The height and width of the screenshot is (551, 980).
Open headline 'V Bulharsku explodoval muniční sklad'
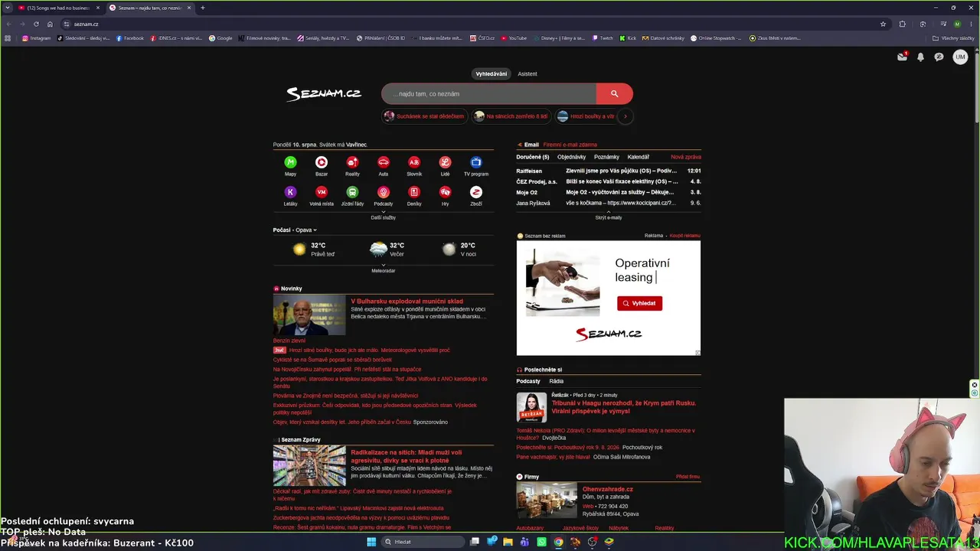407,301
